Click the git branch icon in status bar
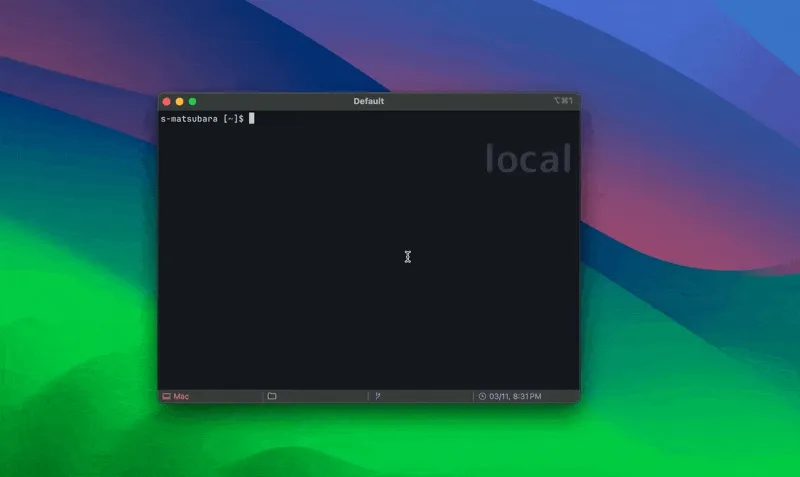This screenshot has height=477, width=800. (x=378, y=396)
